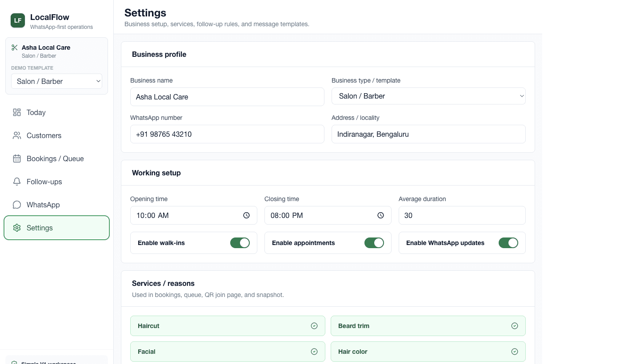This screenshot has width=640, height=364.
Task: Click the check circle icon on Facial
Action: click(314, 352)
